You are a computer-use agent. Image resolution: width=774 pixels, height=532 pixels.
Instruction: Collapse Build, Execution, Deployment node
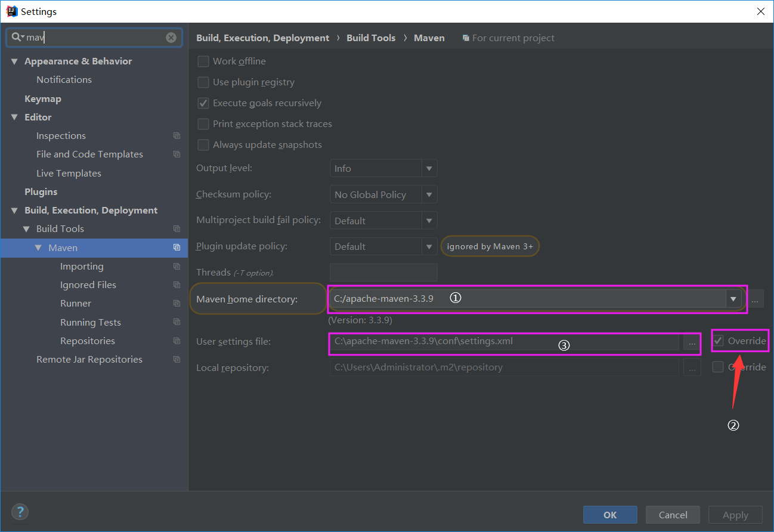click(14, 211)
